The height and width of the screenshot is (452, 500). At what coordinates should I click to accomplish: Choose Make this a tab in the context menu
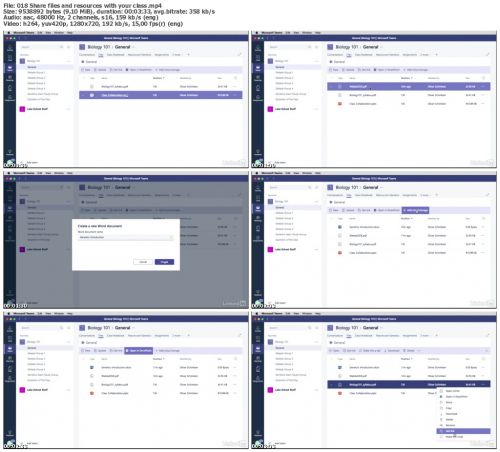463,437
